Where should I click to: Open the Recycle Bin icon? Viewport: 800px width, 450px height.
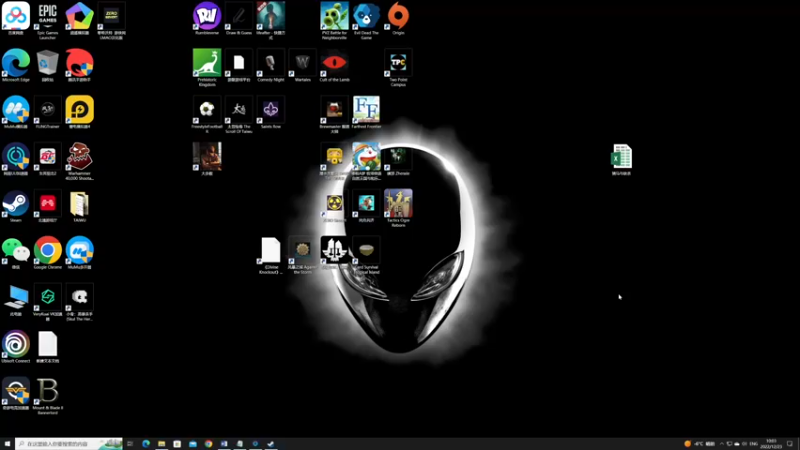coord(47,65)
